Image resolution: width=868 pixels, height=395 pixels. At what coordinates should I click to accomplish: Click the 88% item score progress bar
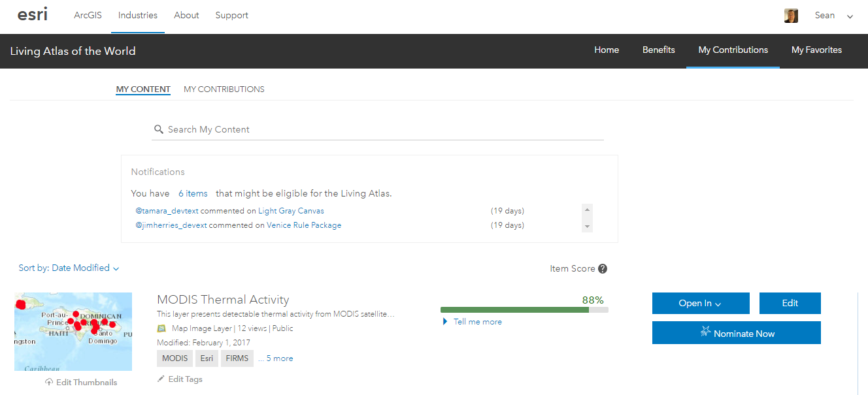[x=524, y=309]
